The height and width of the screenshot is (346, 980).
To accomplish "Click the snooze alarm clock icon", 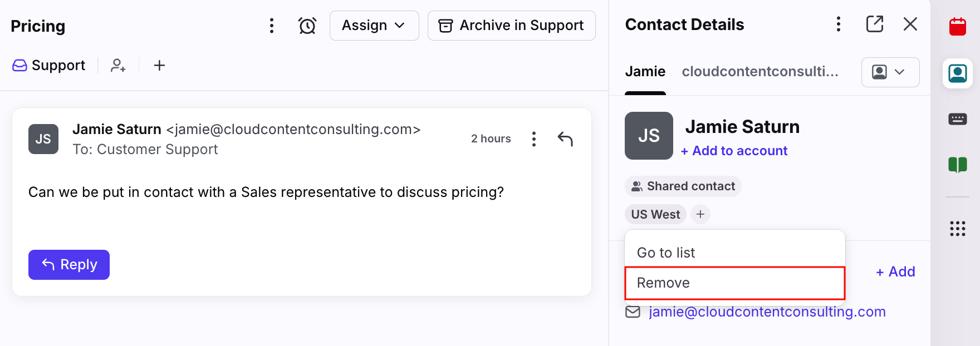I will (x=307, y=26).
